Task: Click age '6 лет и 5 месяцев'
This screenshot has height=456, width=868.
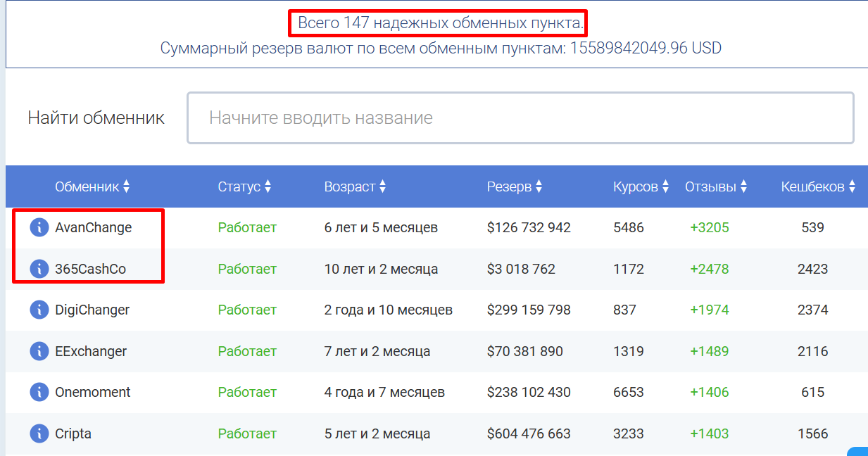Action: [381, 227]
